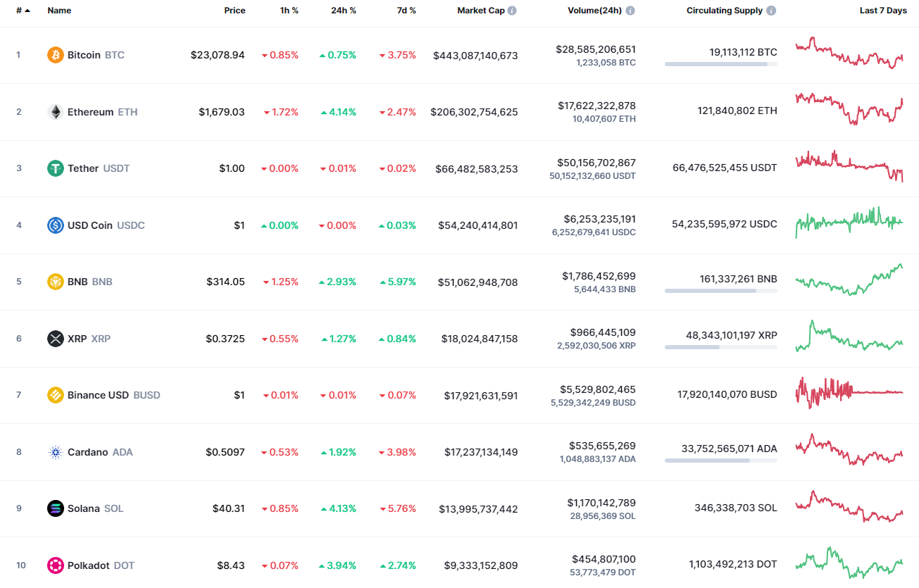Click the Polkadot logo icon
The width and height of the screenshot is (919, 588).
(x=55, y=565)
